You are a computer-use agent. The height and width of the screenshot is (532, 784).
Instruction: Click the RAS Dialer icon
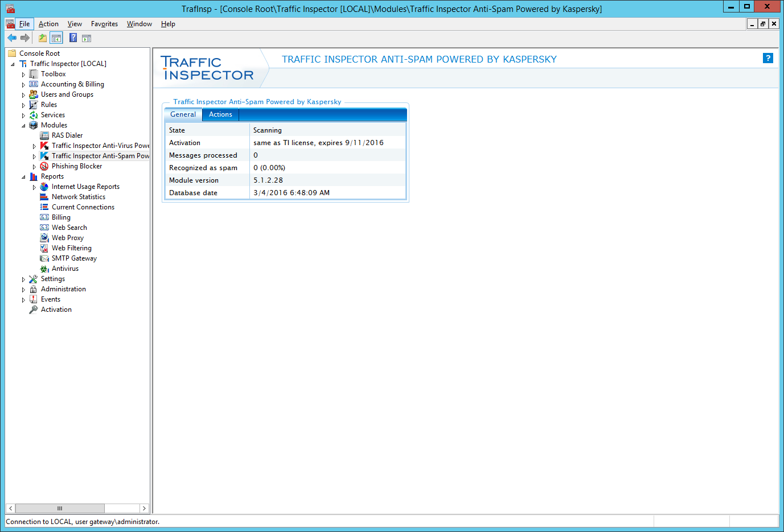coord(44,135)
